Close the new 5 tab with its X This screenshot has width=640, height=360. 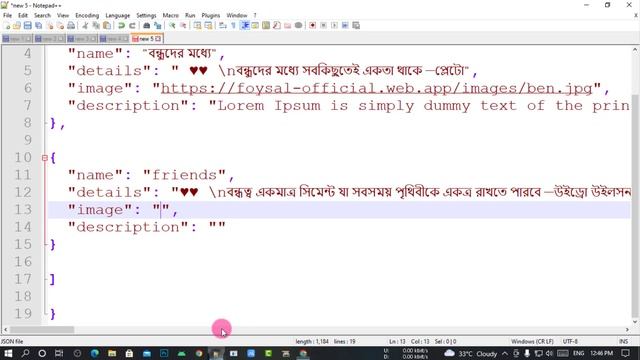pos(158,39)
